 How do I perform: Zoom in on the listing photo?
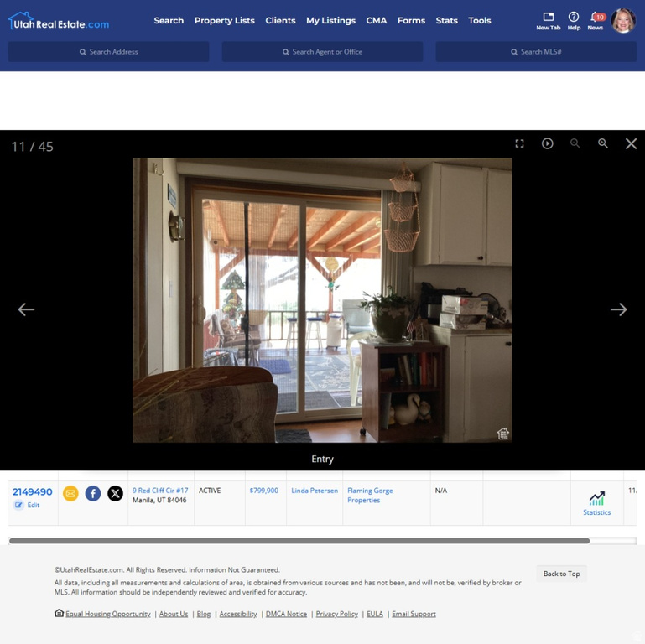[602, 143]
